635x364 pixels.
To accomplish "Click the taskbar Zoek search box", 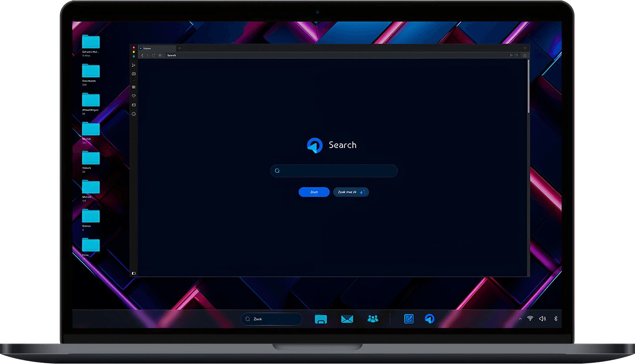I will pyautogui.click(x=272, y=319).
